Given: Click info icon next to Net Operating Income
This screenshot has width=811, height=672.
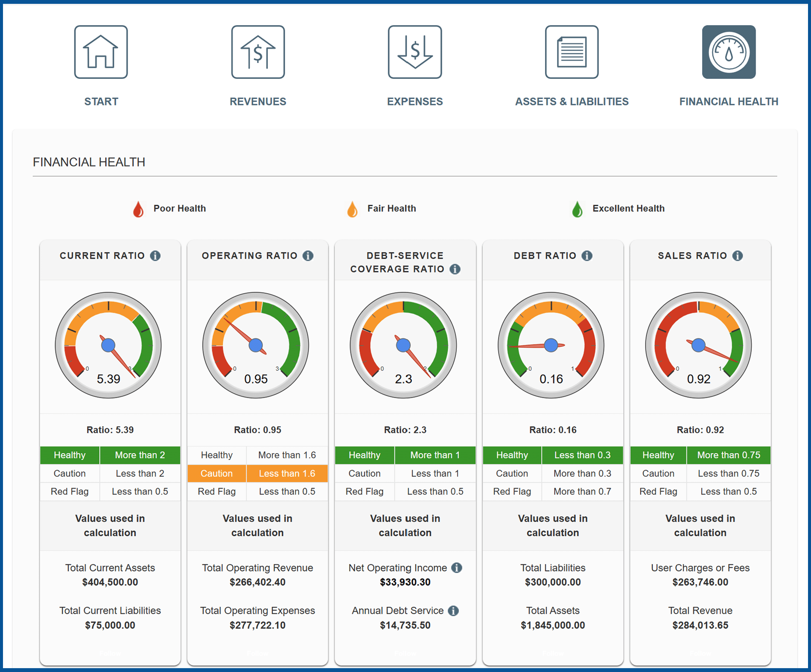Looking at the screenshot, I should tap(457, 568).
